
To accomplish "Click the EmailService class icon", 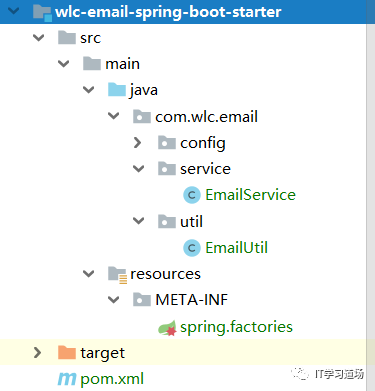I will point(192,195).
